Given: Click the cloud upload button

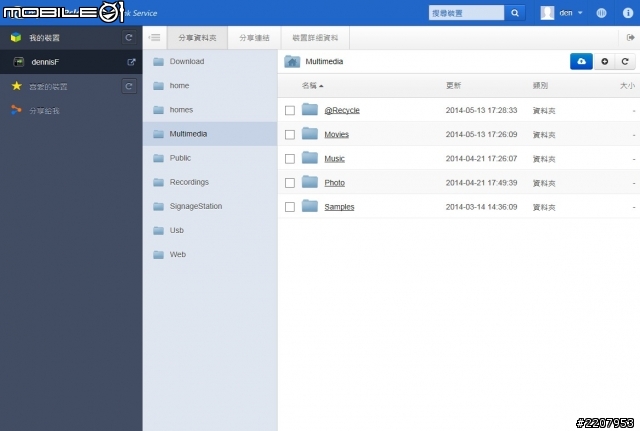Looking at the screenshot, I should 581,62.
